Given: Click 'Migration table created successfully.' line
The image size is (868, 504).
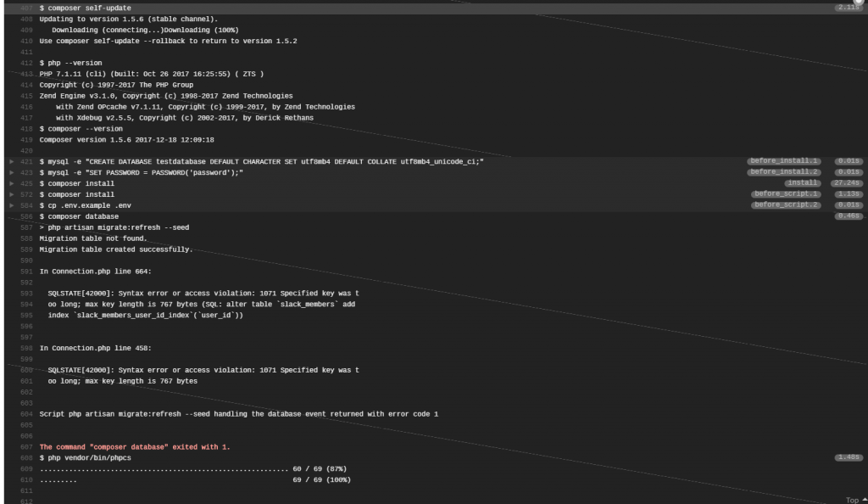Looking at the screenshot, I should click(x=116, y=249).
